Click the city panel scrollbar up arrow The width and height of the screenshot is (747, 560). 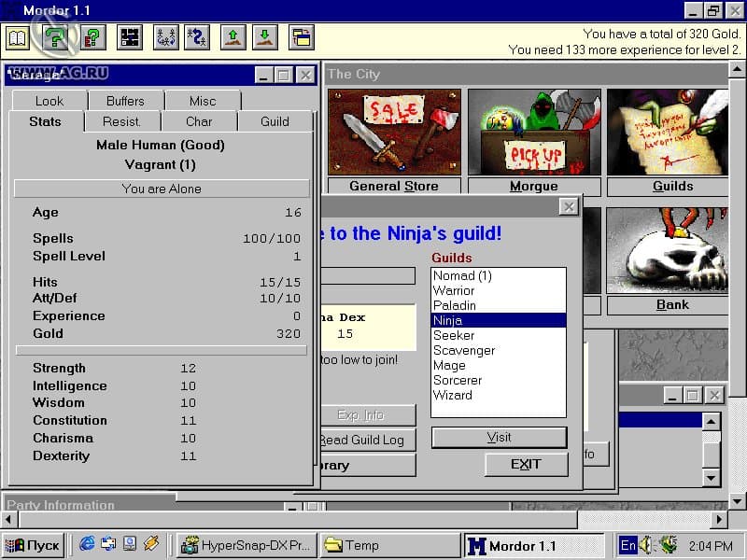tap(737, 69)
